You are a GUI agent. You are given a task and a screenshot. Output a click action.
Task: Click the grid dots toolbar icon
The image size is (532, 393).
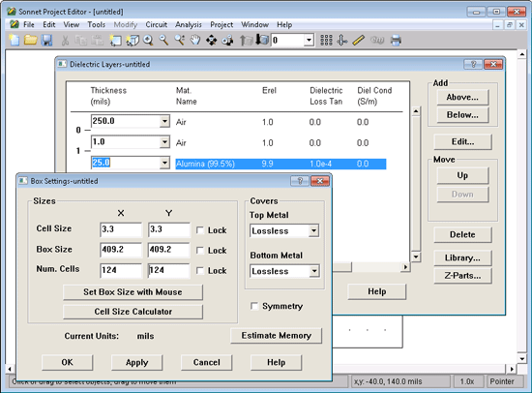point(326,41)
